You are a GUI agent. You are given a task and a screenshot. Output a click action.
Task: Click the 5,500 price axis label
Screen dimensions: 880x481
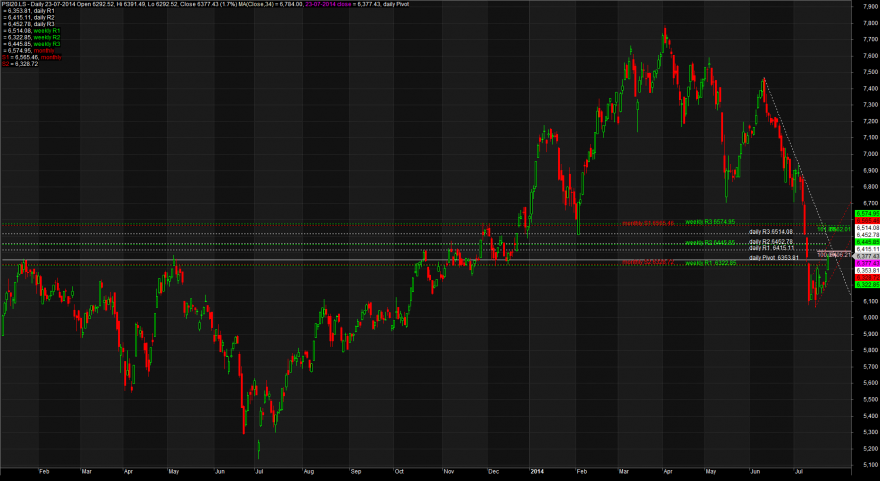(870, 400)
